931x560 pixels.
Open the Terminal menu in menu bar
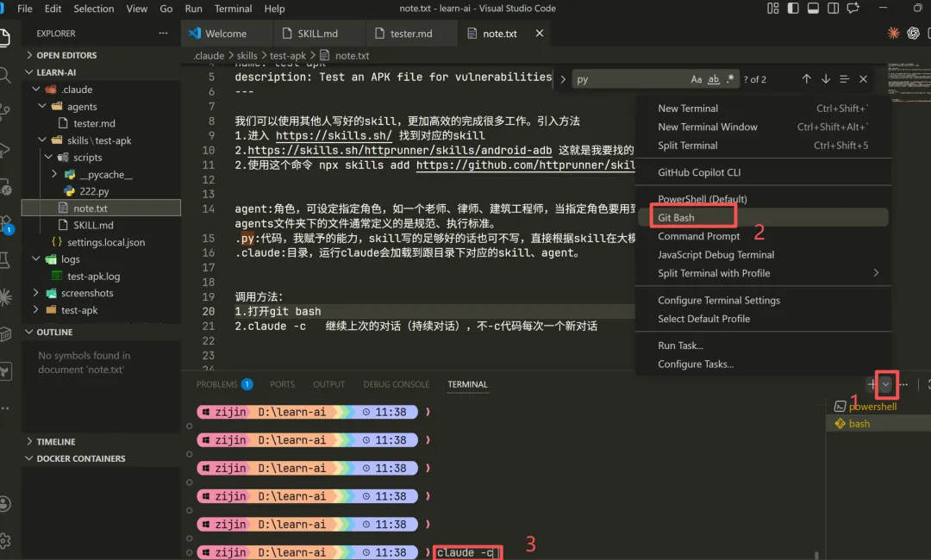point(233,9)
